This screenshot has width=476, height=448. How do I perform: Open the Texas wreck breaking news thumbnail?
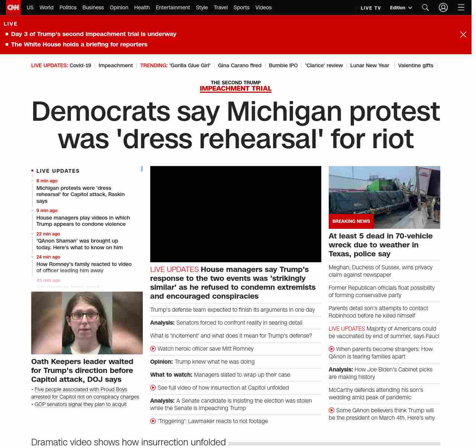pos(385,197)
